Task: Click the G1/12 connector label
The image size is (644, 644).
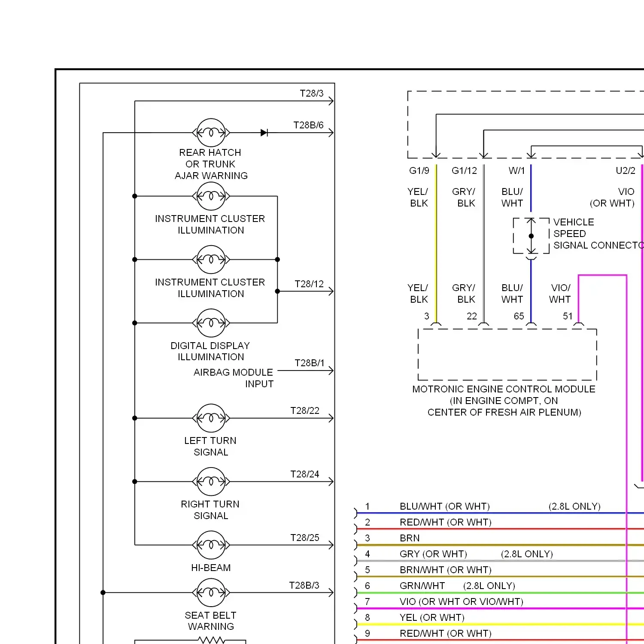Action: pyautogui.click(x=464, y=170)
